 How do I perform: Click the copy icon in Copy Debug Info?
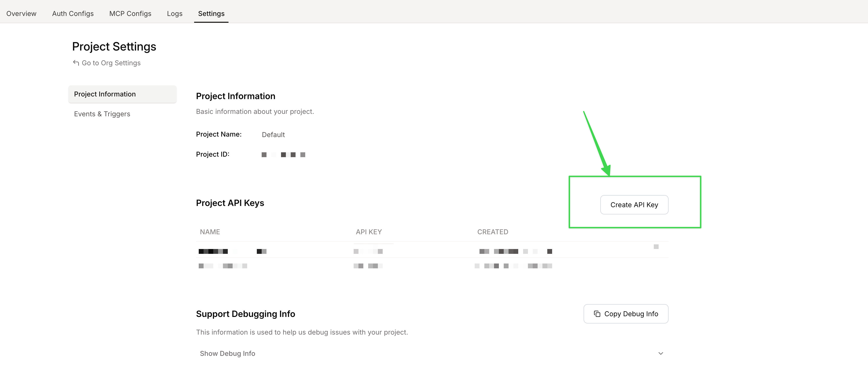point(597,314)
